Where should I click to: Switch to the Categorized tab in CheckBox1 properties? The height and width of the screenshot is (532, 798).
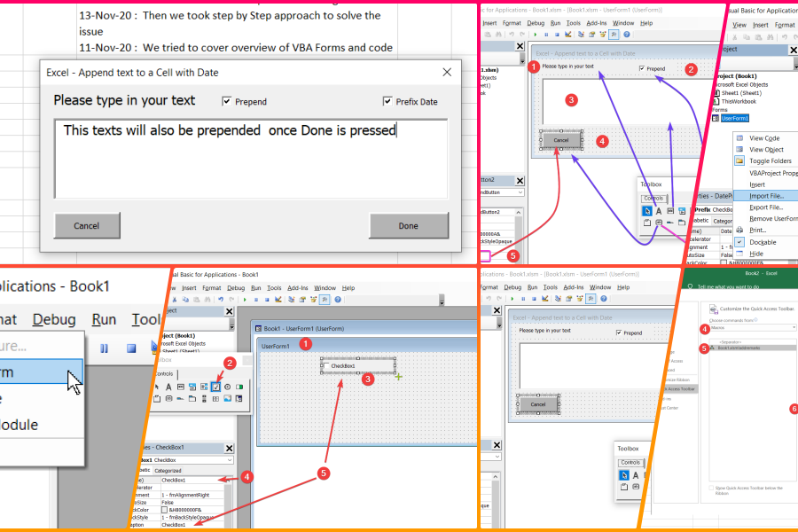[168, 471]
